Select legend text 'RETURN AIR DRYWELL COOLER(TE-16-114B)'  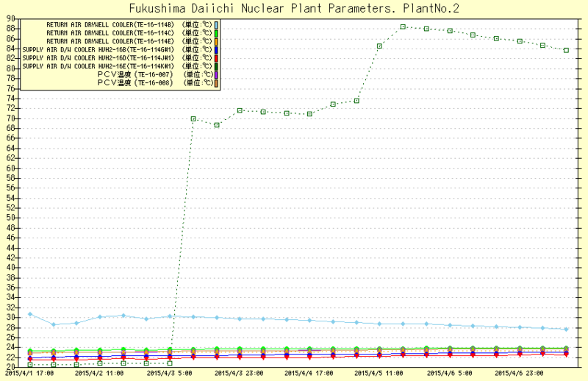pos(110,25)
